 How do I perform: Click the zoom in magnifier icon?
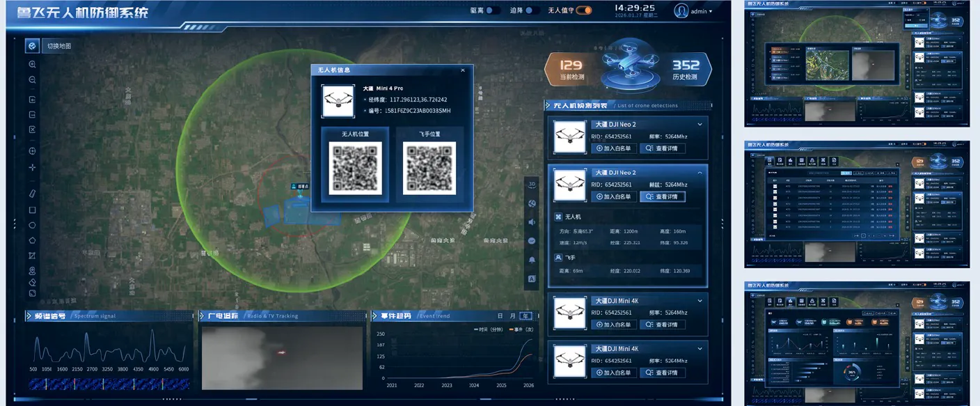(32, 64)
